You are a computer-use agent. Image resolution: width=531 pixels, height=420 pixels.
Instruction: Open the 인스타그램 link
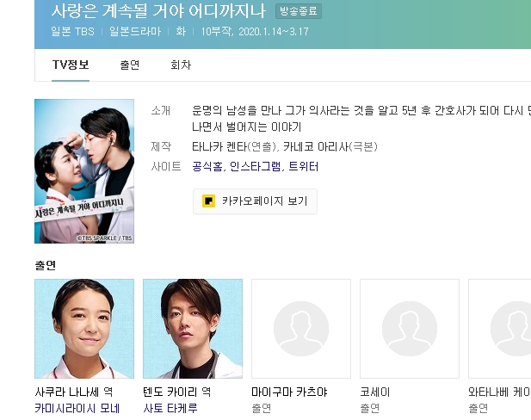coord(256,166)
